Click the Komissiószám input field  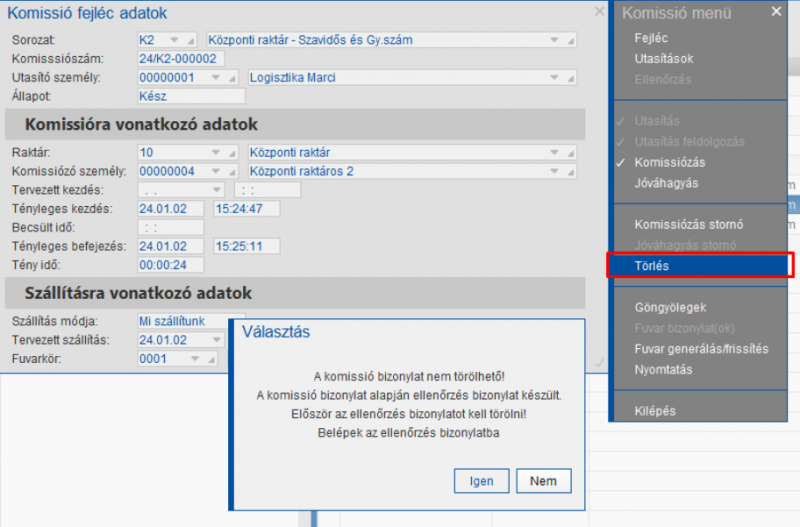pos(180,59)
